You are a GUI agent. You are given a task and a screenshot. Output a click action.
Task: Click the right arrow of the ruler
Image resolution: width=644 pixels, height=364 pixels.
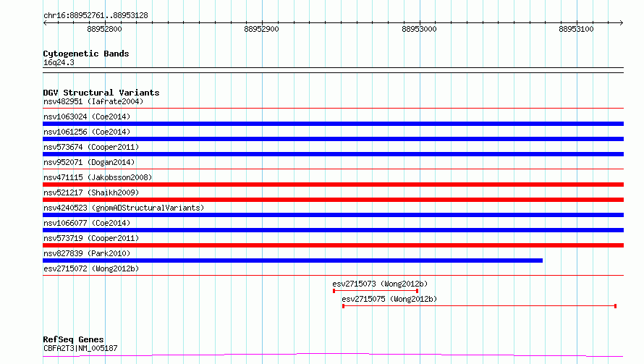(x=621, y=22)
